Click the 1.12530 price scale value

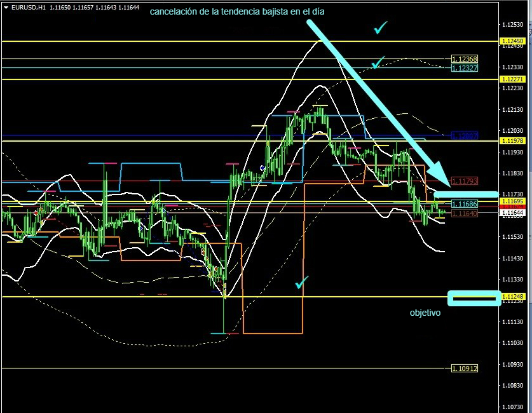(x=512, y=24)
